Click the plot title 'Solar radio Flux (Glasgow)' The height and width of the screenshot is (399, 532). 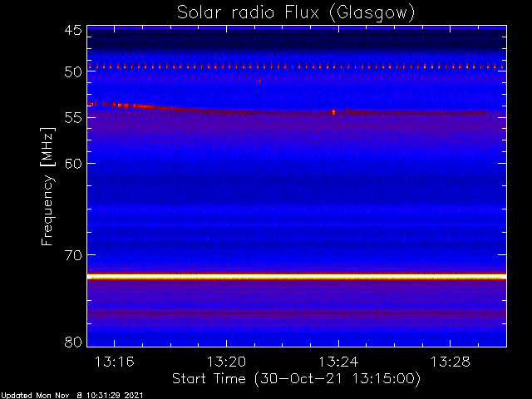click(x=296, y=13)
